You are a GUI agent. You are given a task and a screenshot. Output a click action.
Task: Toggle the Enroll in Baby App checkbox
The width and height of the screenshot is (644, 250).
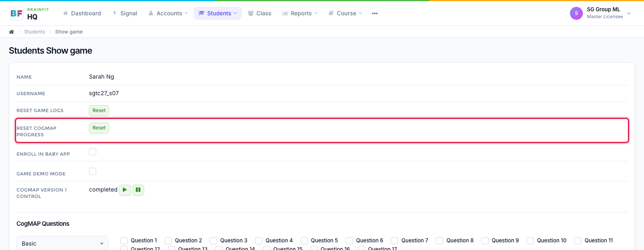[93, 152]
